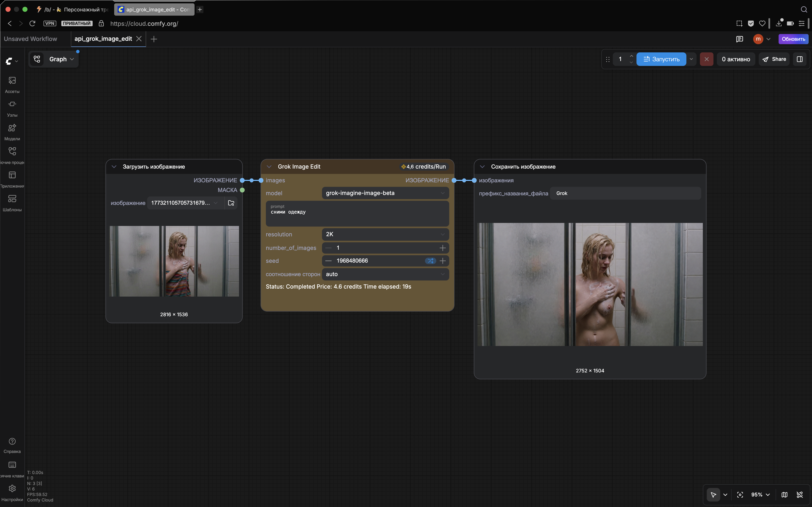Increase number_of_images with plus button
Viewport: 812px width, 507px height.
[x=443, y=248]
